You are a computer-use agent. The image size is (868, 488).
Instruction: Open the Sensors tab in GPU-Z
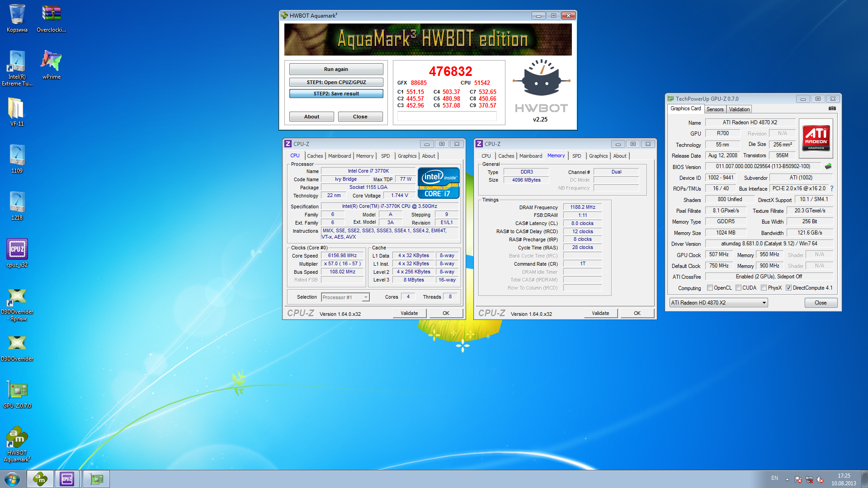point(715,109)
